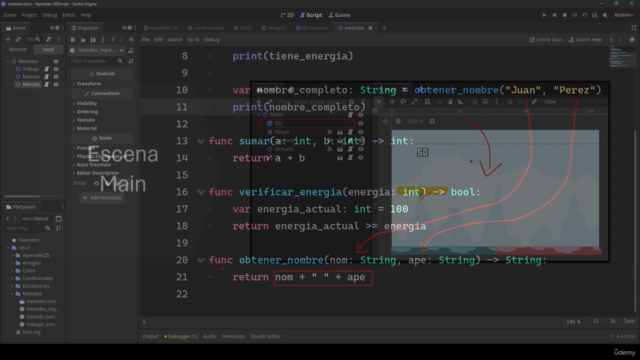Toggle FileSystem split mode icon
This screenshot has width=640, height=360.
pyautogui.click(x=58, y=219)
